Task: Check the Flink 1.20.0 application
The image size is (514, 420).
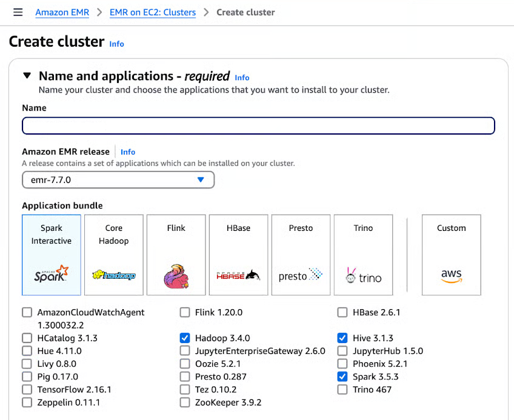Action: click(x=185, y=312)
